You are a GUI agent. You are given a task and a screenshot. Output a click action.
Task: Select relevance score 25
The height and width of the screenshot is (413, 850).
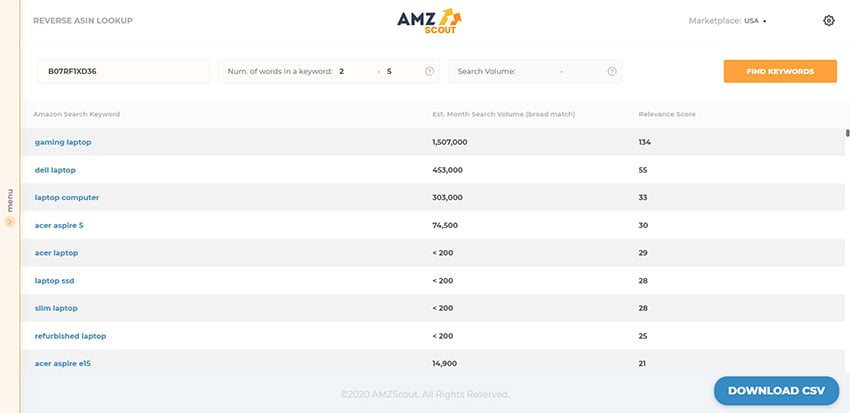pos(643,336)
